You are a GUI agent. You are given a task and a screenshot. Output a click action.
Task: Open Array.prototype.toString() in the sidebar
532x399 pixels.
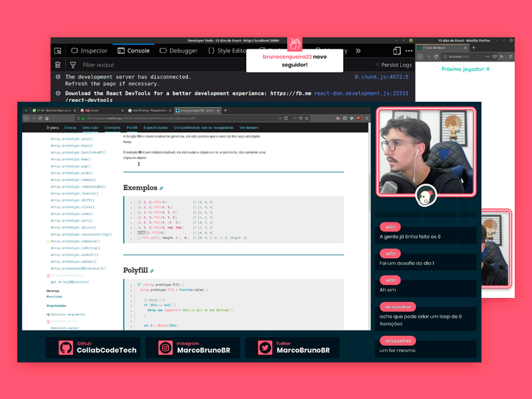(x=75, y=248)
